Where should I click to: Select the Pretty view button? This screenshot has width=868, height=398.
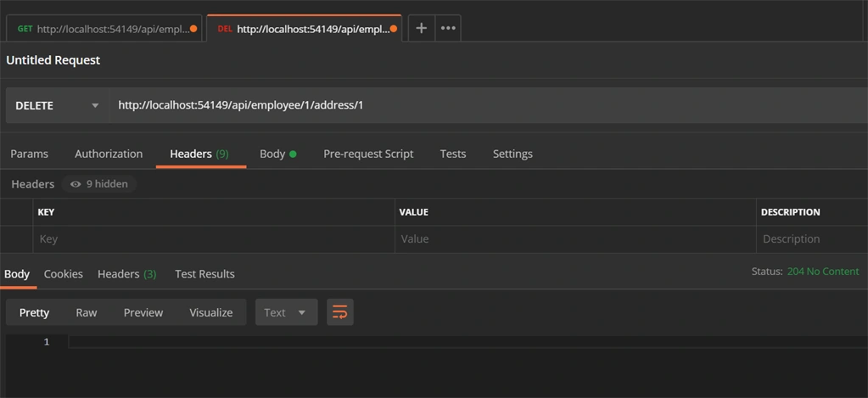(34, 312)
